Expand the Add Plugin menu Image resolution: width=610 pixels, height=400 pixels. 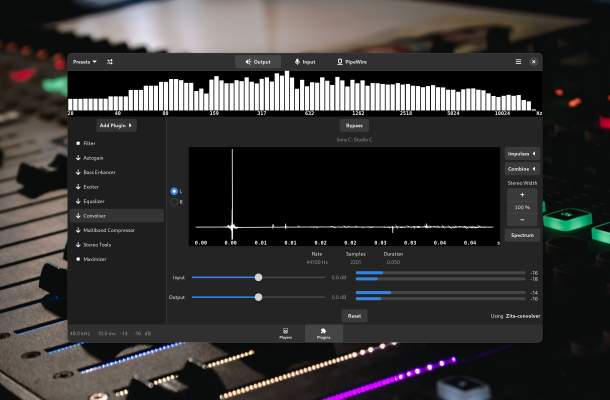coord(117,126)
